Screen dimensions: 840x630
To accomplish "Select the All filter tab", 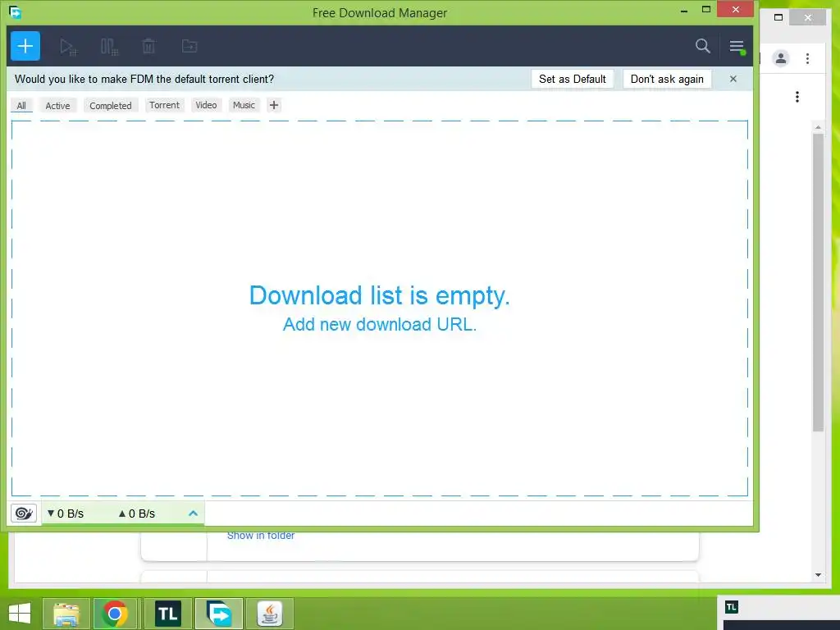I will (x=21, y=106).
